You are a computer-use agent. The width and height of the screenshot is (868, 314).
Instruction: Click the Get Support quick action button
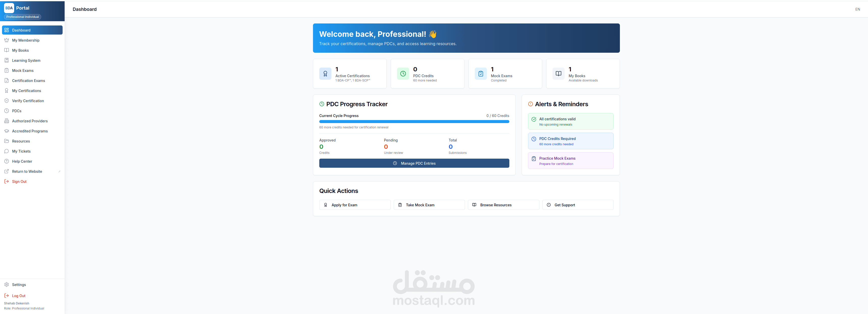[x=577, y=205]
